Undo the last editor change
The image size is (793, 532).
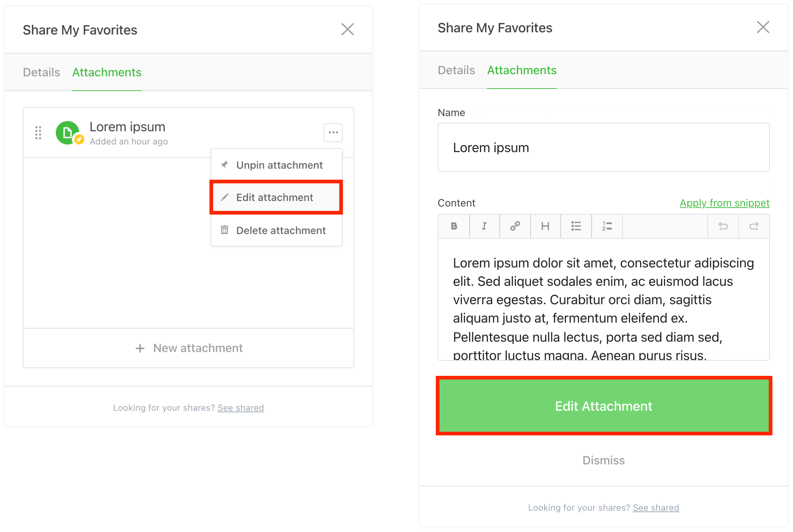coord(723,226)
